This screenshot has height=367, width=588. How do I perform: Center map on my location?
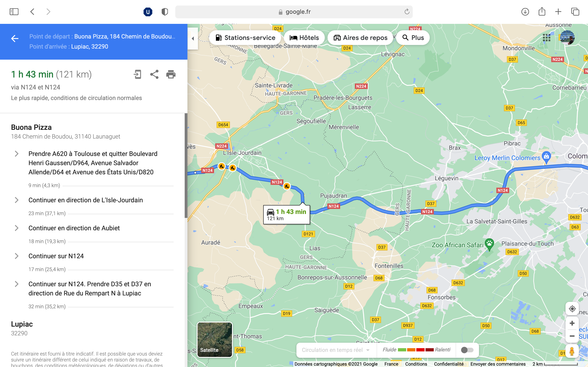click(572, 309)
